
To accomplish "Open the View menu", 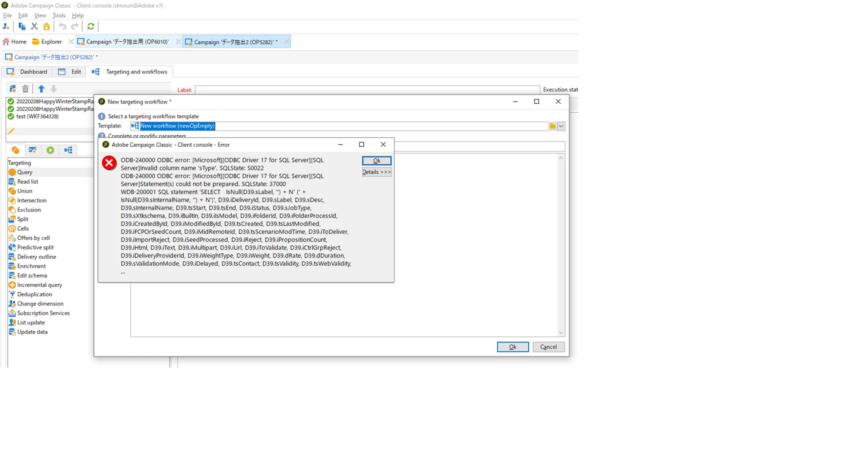I will 40,15.
